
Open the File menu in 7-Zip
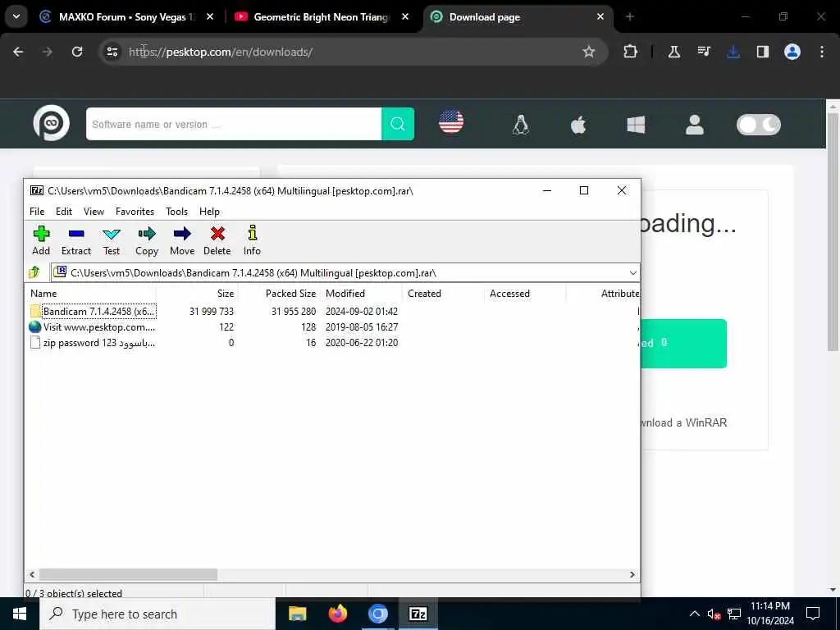coord(37,212)
